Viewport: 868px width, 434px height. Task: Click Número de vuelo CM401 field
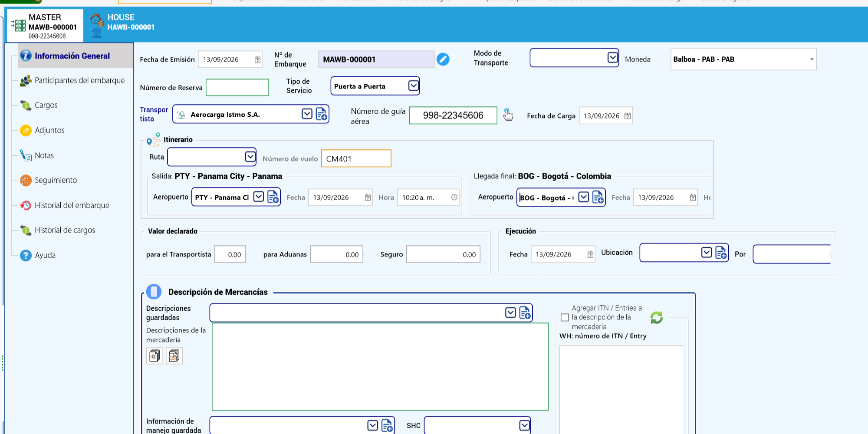click(356, 158)
